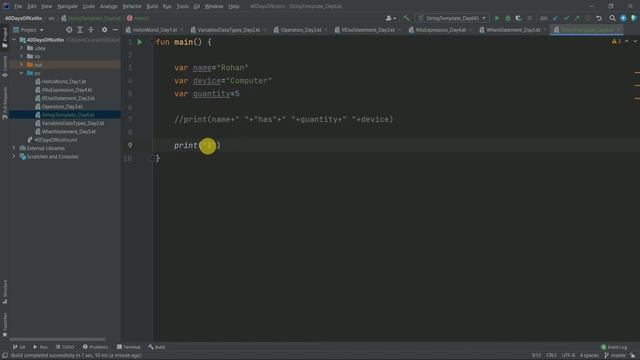Open Project panel settings gear
This screenshot has height=360, width=640.
coord(104,30)
